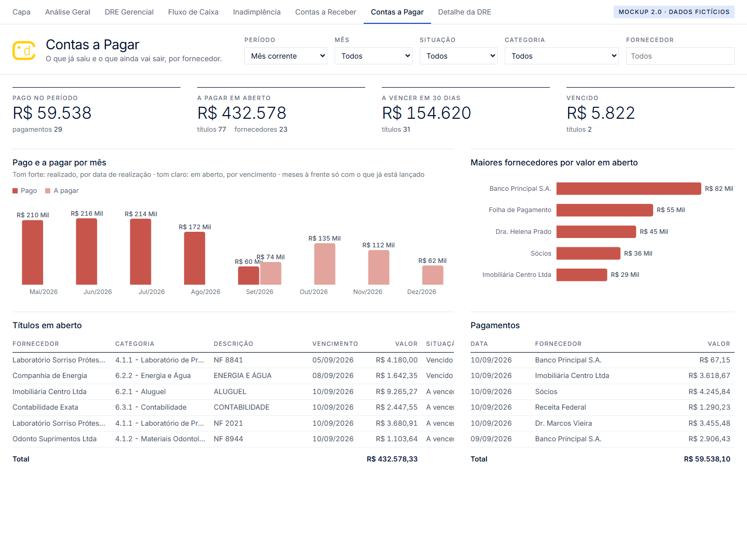The width and height of the screenshot is (747, 560).
Task: Select the A Pagar em Aberto KPI value
Action: (x=242, y=113)
